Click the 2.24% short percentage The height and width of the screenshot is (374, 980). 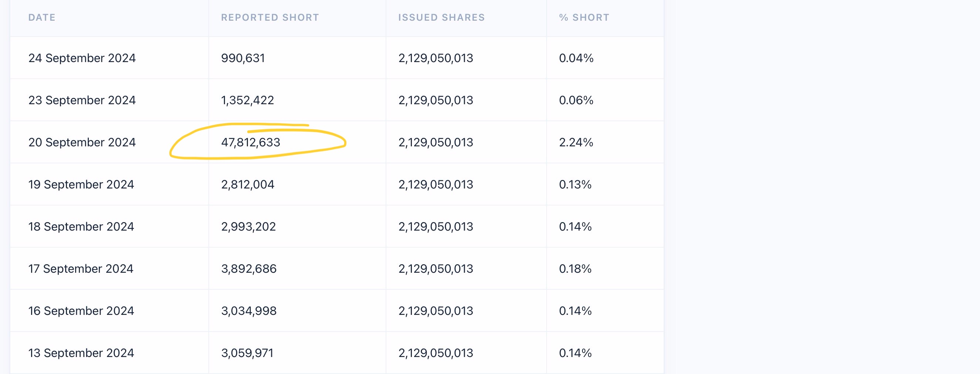576,143
